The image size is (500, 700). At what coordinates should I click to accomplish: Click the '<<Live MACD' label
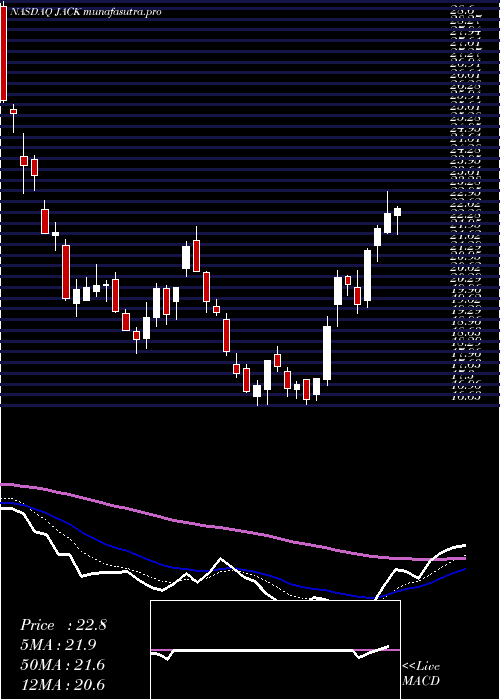tap(421, 674)
